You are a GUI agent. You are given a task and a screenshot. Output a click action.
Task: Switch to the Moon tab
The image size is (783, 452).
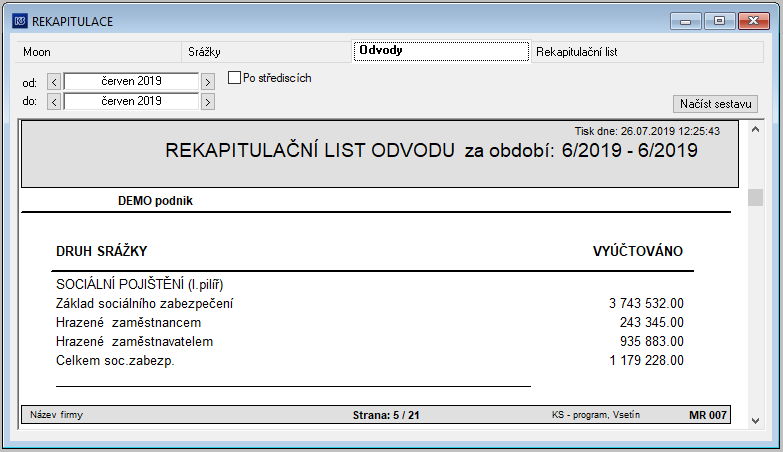click(x=98, y=52)
